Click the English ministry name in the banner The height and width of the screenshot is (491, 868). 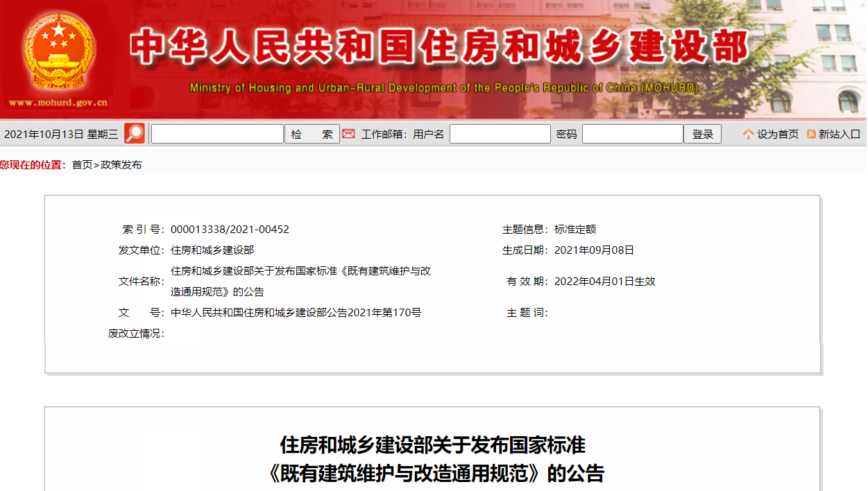[444, 88]
